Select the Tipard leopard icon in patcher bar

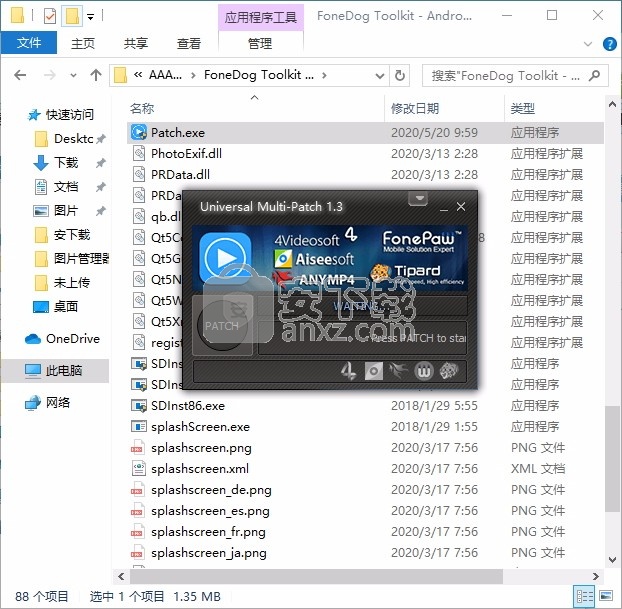click(448, 371)
